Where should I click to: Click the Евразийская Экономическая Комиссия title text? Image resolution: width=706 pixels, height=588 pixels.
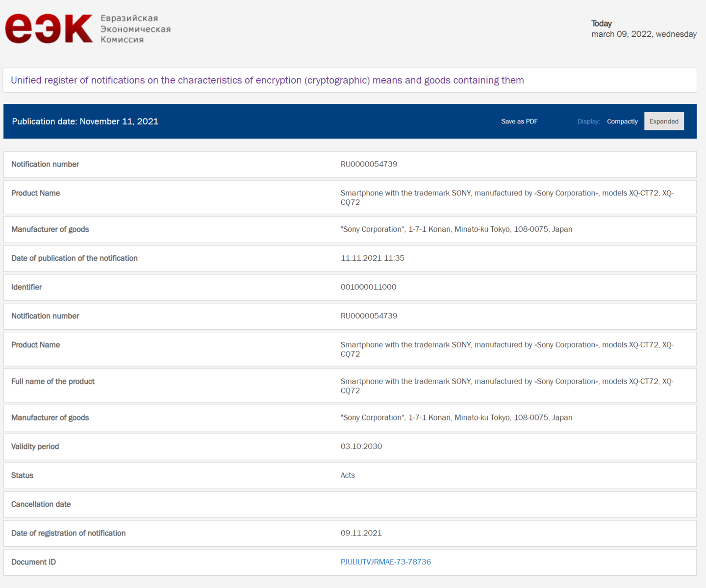(x=136, y=29)
